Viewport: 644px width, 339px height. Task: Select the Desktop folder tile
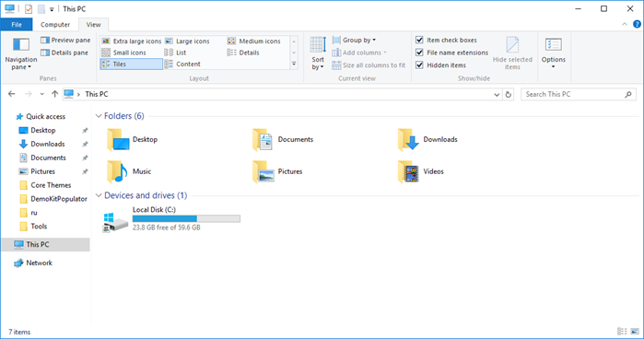point(132,140)
